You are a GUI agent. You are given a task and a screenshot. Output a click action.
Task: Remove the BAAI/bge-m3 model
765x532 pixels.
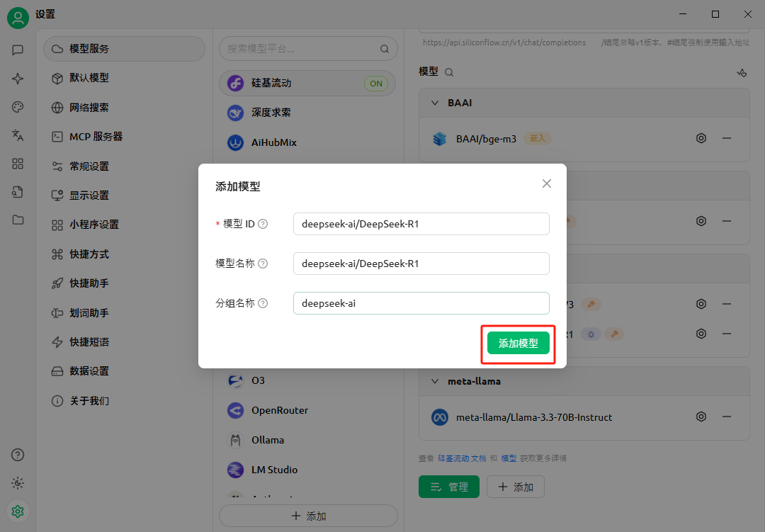(727, 138)
